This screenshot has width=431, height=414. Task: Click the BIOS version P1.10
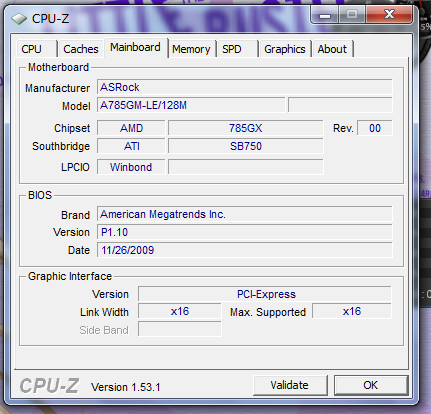pos(245,232)
